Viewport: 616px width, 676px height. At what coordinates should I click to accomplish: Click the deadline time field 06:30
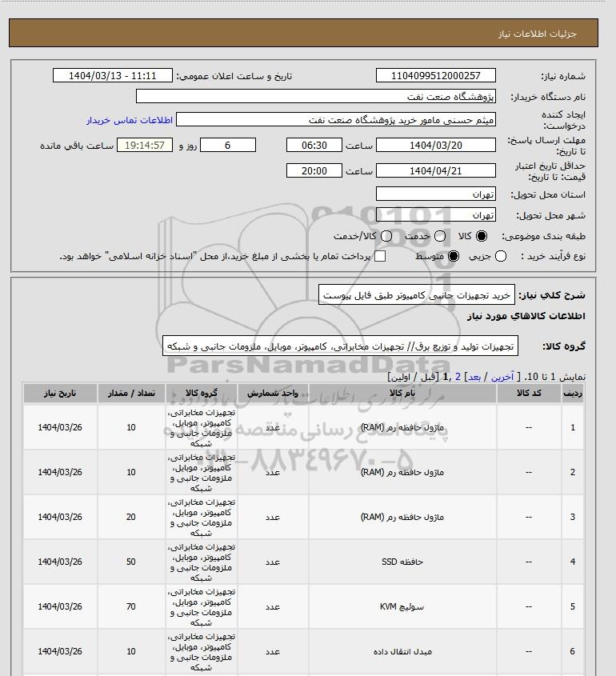[314, 146]
